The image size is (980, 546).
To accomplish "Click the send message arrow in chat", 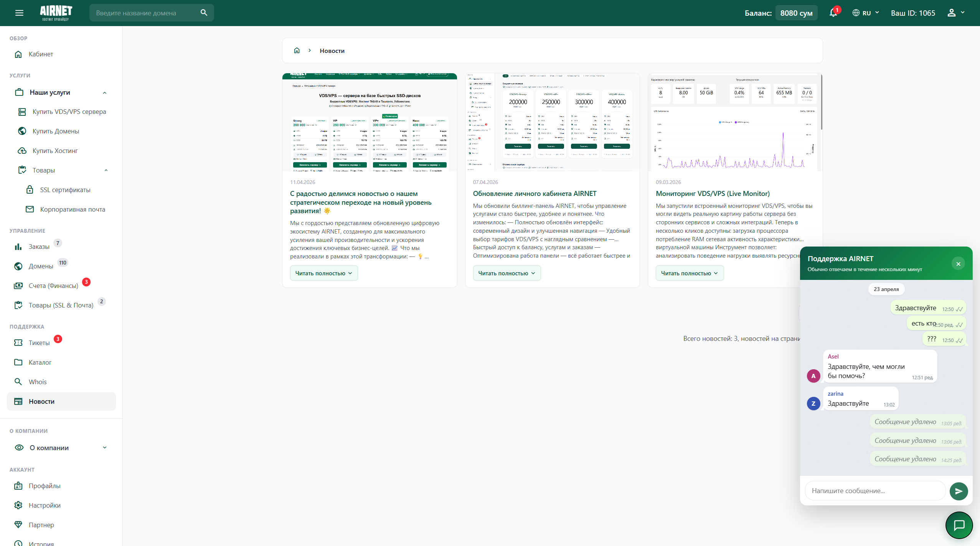I will (x=959, y=491).
